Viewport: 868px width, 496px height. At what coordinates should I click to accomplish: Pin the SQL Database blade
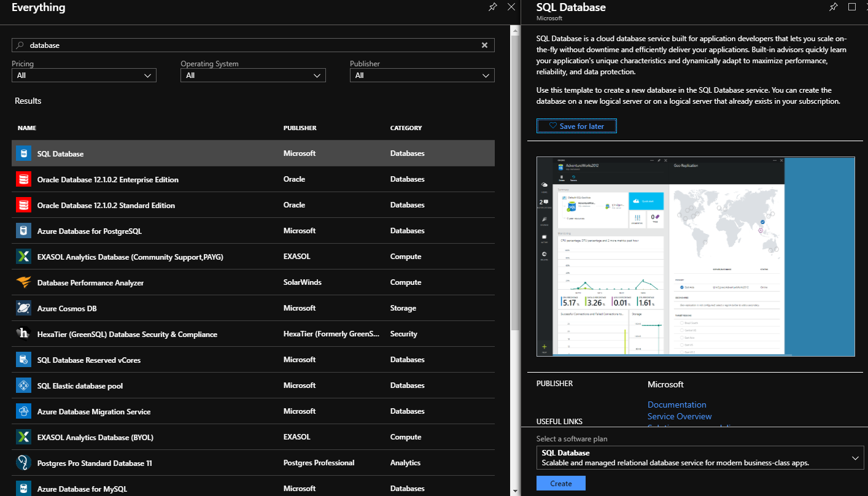pyautogui.click(x=833, y=7)
